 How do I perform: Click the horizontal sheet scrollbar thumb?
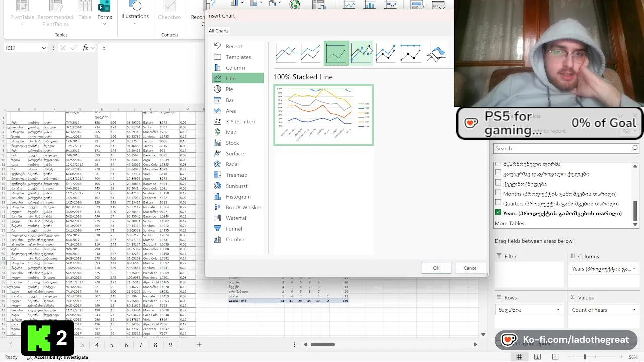[323, 344]
